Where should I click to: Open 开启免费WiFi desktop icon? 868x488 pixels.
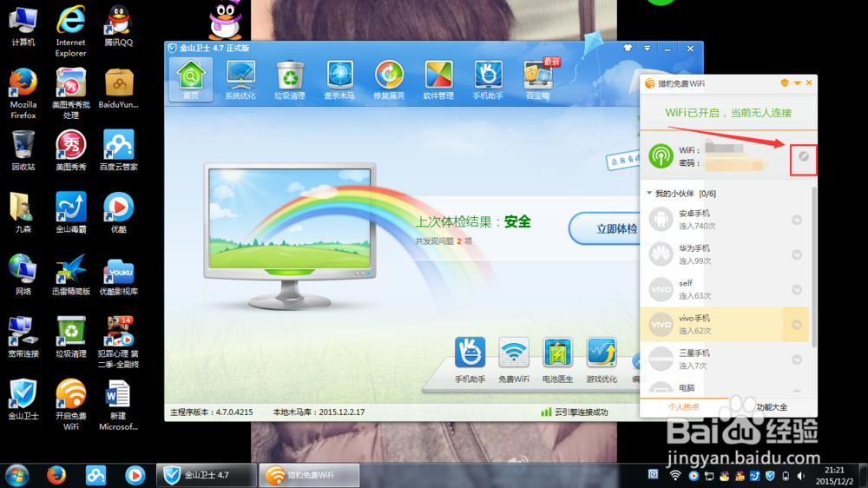coord(71,405)
